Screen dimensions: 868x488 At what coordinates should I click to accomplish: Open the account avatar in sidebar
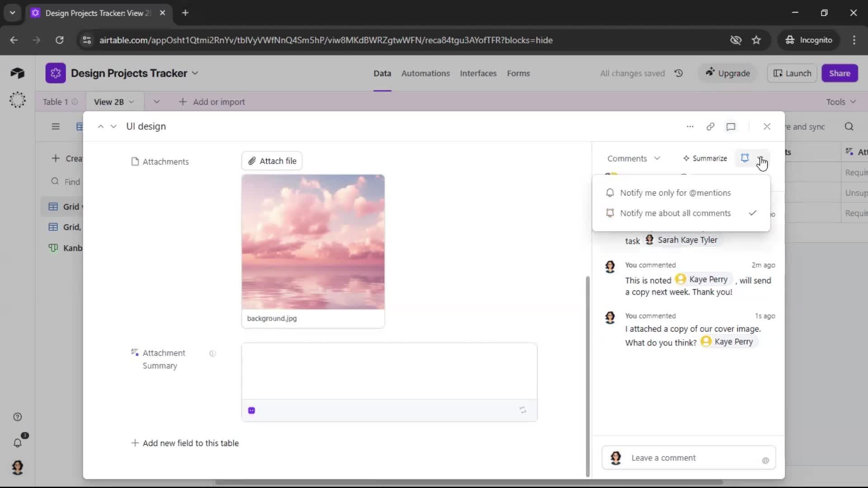pos(18,467)
